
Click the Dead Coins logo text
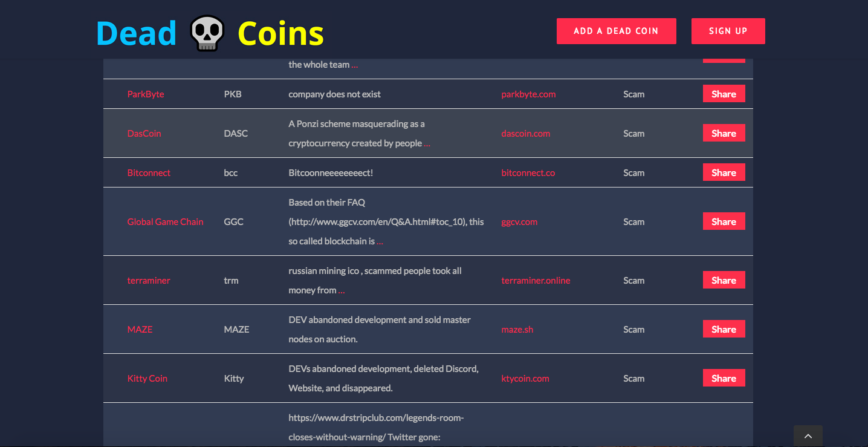click(x=210, y=33)
